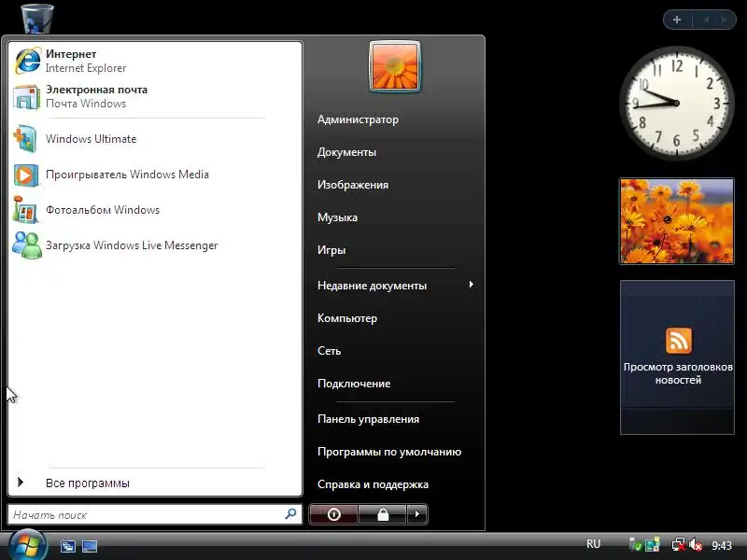Image resolution: width=747 pixels, height=560 pixels.
Task: Click the magnifier search icon in Start menu
Action: tap(290, 514)
